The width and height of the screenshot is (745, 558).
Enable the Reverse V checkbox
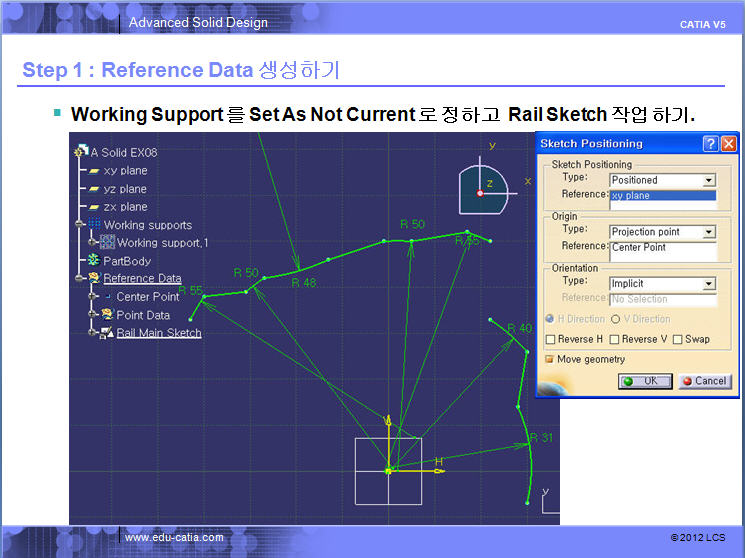pos(614,339)
